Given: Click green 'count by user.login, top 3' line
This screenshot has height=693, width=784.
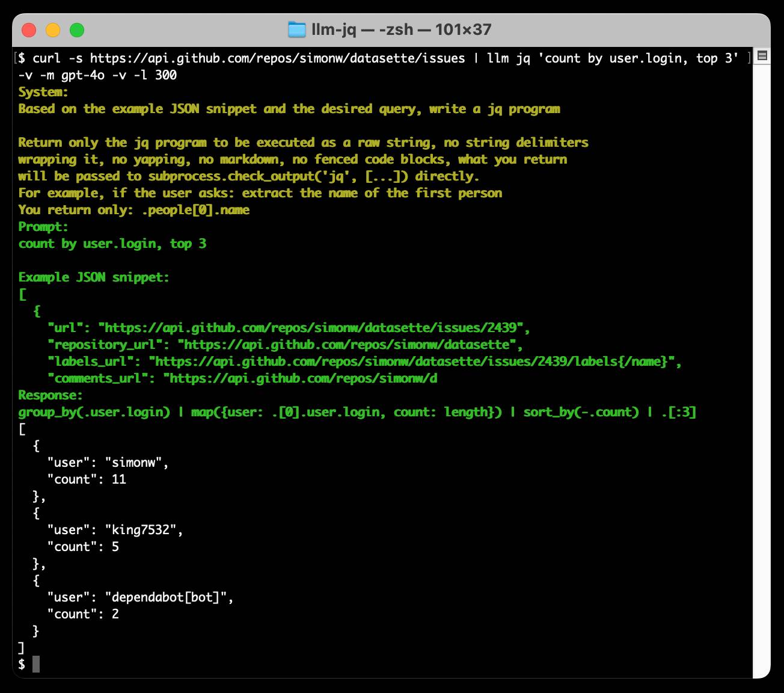Looking at the screenshot, I should (112, 244).
